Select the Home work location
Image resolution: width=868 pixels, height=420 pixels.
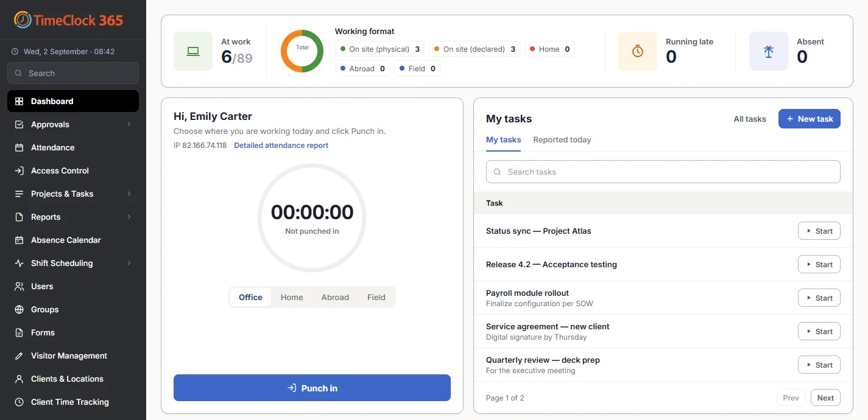pos(292,297)
